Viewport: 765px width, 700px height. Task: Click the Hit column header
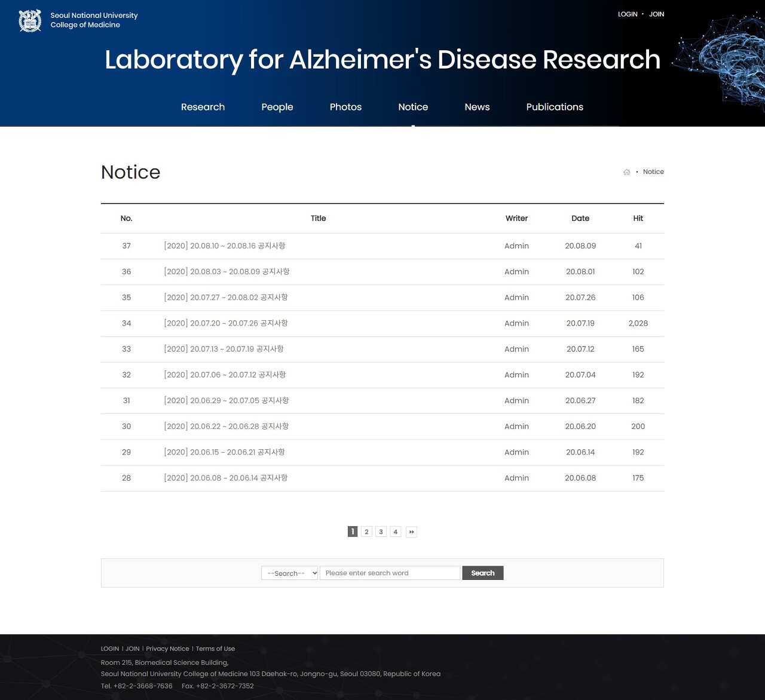(638, 219)
